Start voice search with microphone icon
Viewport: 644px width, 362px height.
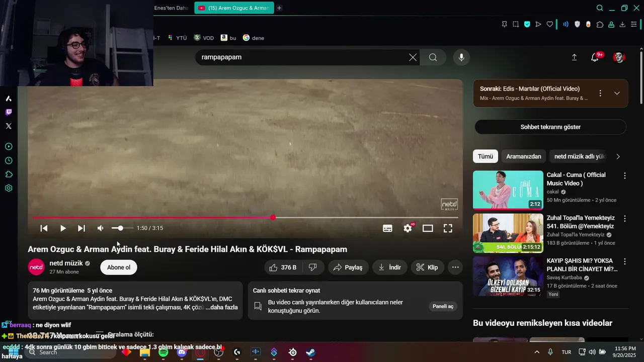tap(461, 57)
